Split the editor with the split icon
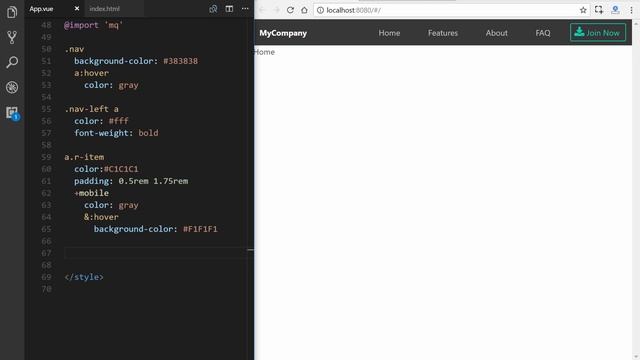This screenshot has width=640, height=360. (229, 9)
